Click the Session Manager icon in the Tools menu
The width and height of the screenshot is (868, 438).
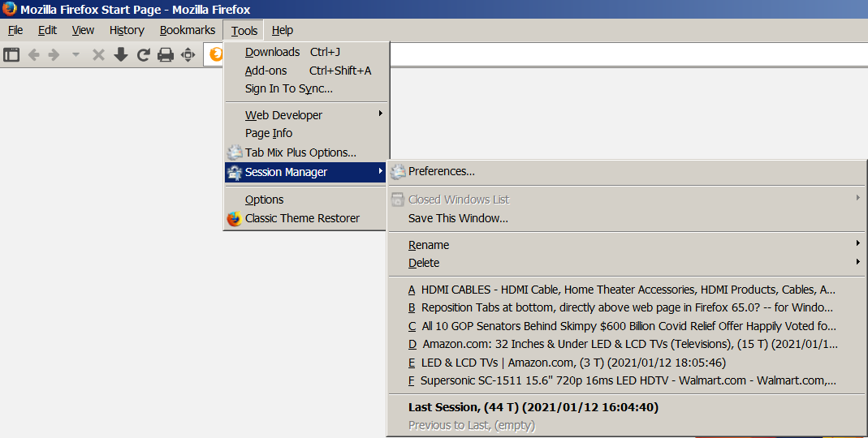click(x=235, y=172)
